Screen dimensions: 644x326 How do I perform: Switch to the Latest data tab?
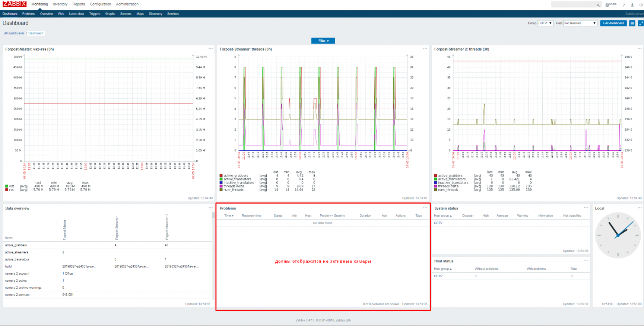[x=76, y=14]
